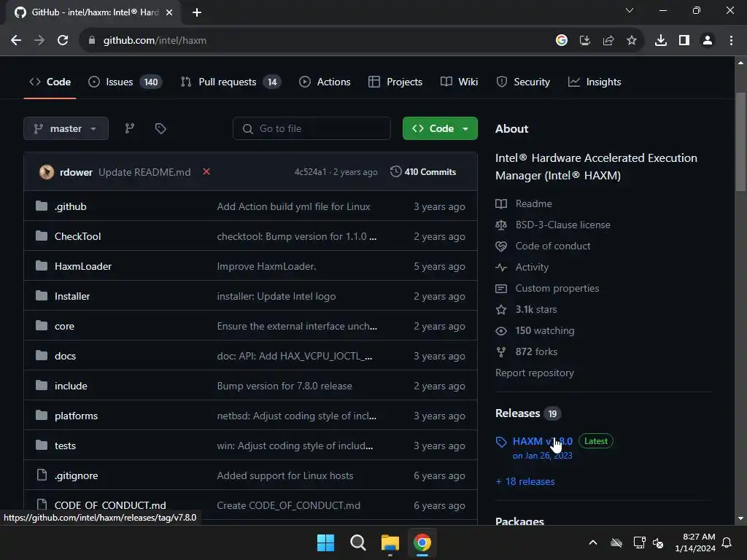Viewport: 747px width, 560px height.
Task: Open the Wiki tab
Action: tap(460, 82)
